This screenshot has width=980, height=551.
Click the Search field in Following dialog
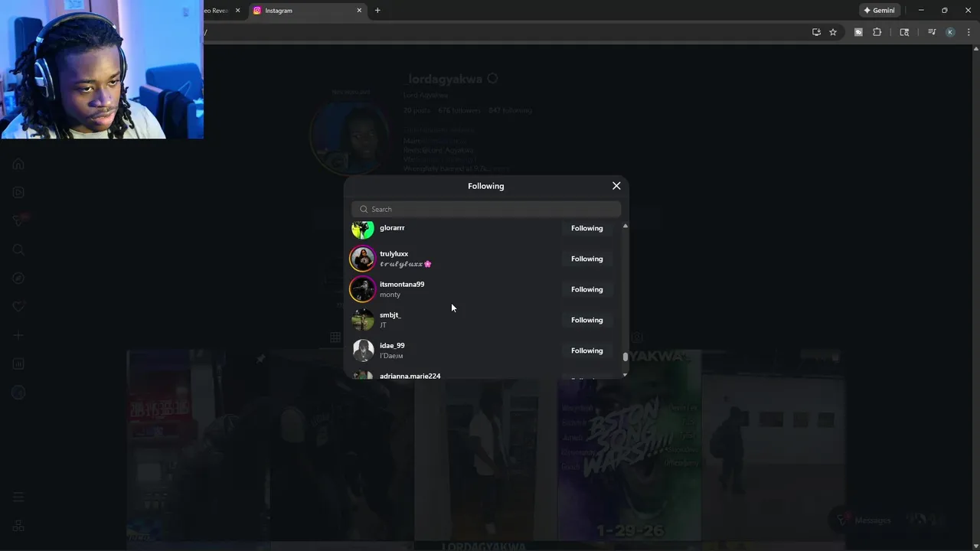(x=486, y=209)
